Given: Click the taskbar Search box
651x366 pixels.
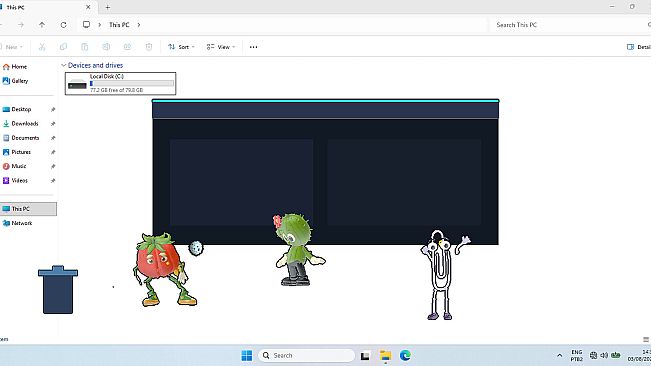Looking at the screenshot, I should (306, 356).
